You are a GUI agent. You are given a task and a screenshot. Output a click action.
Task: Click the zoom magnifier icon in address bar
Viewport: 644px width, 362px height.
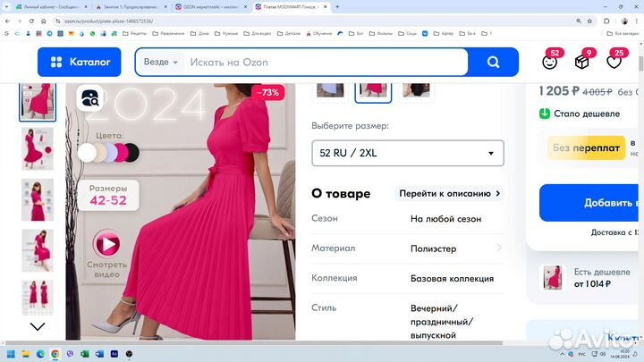point(579,21)
